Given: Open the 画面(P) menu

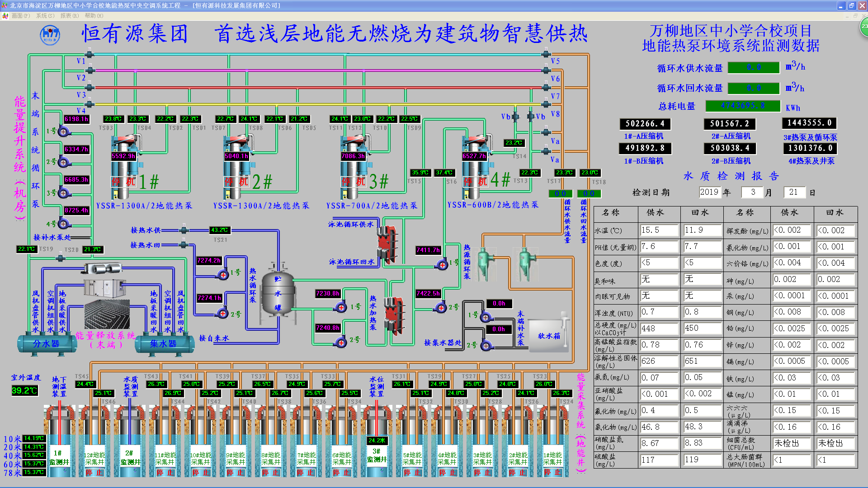Looking at the screenshot, I should point(20,16).
